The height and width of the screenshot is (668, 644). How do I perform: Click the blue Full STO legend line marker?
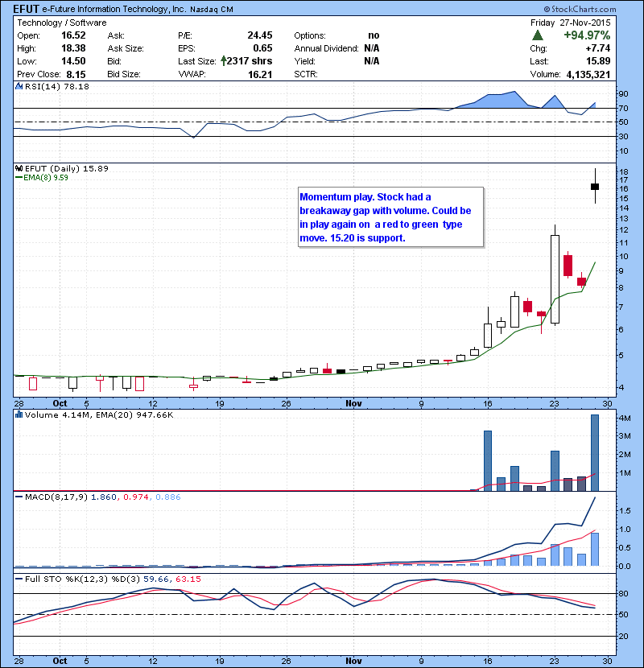point(19,579)
